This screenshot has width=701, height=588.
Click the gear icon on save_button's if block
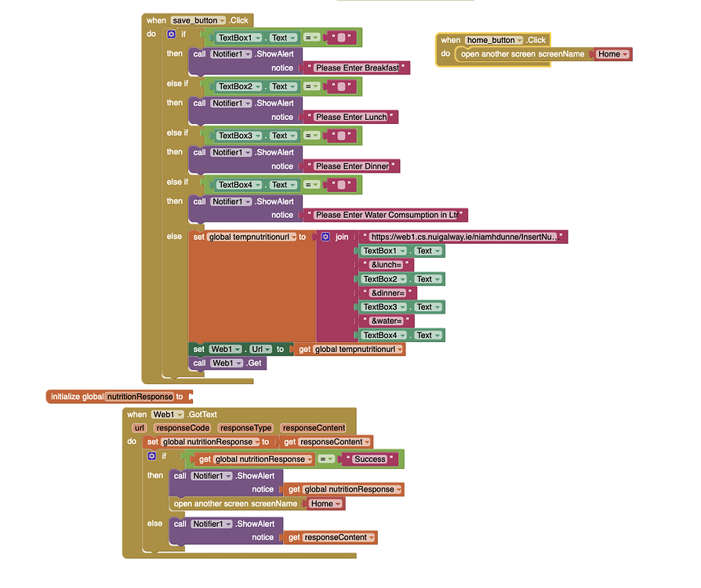click(x=171, y=34)
